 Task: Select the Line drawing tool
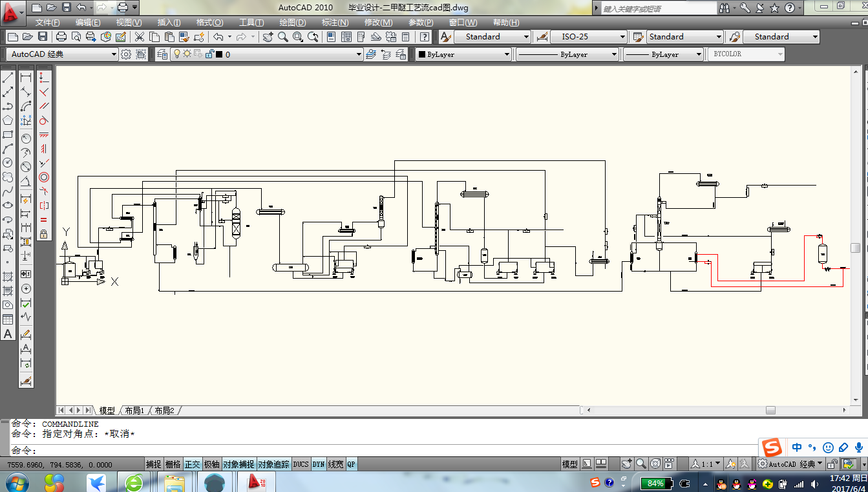point(8,78)
